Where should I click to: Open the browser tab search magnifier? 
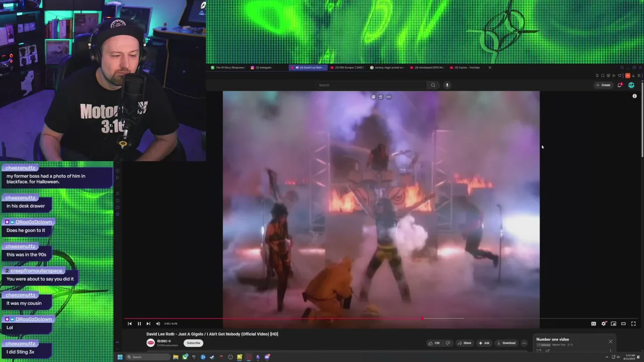pyautogui.click(x=622, y=67)
